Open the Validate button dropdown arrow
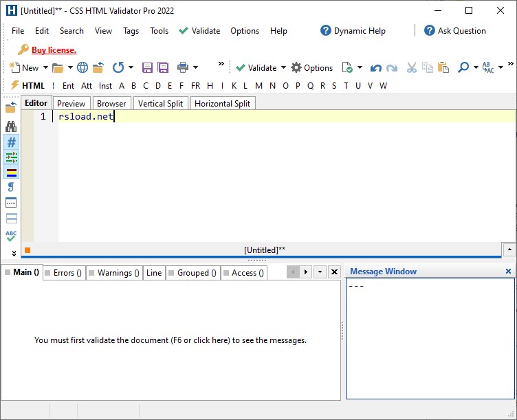The width and height of the screenshot is (517, 420). 283,68
